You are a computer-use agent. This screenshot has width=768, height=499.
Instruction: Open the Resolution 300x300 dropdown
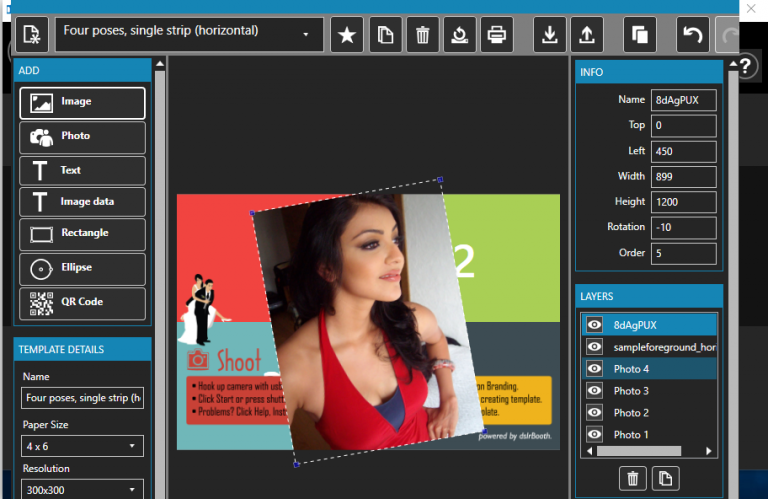tap(82, 490)
